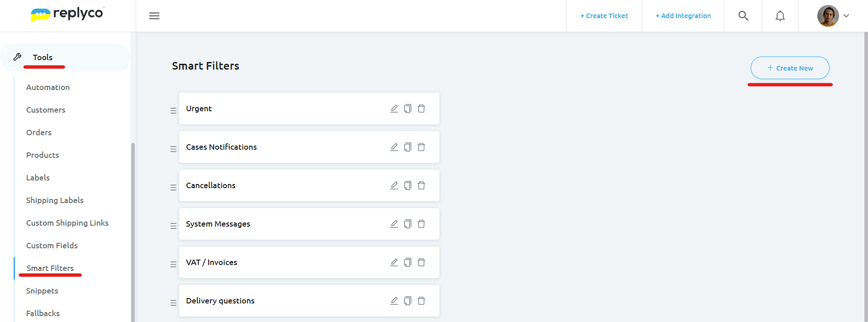Expand the user profile dropdown arrow
This screenshot has width=868, height=322.
[846, 16]
